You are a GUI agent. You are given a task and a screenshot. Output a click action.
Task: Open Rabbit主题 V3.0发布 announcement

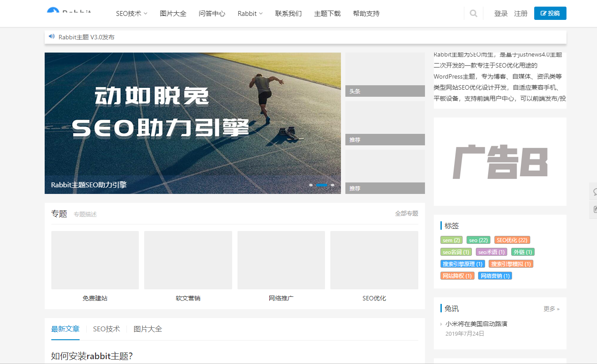click(x=87, y=37)
